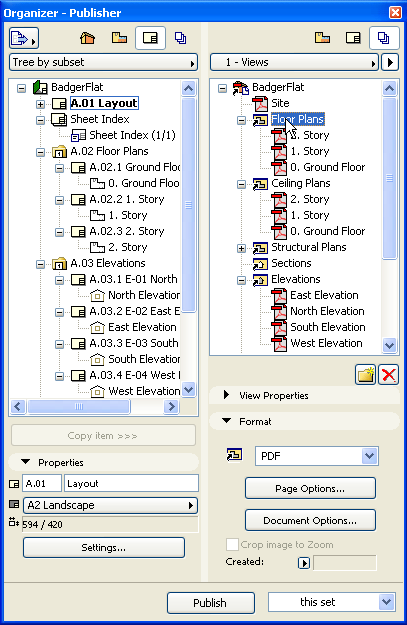Click the left tree vertical scrollbar thumb

pyautogui.click(x=189, y=204)
